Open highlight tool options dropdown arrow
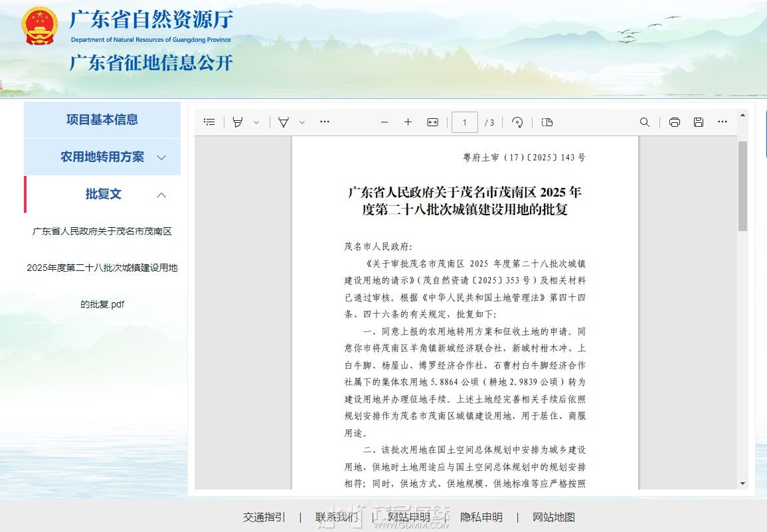767x532 pixels. [256, 122]
